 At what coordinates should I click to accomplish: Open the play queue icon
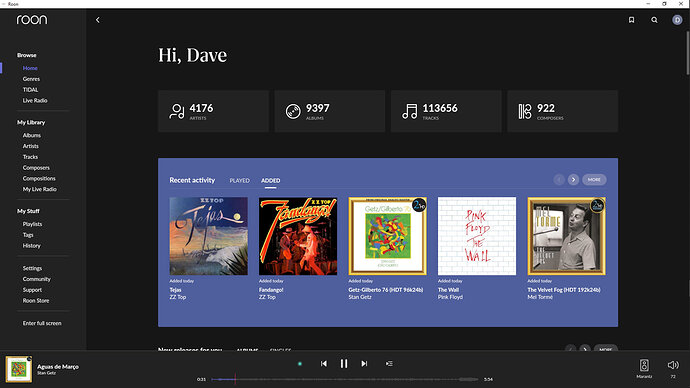[x=389, y=363]
